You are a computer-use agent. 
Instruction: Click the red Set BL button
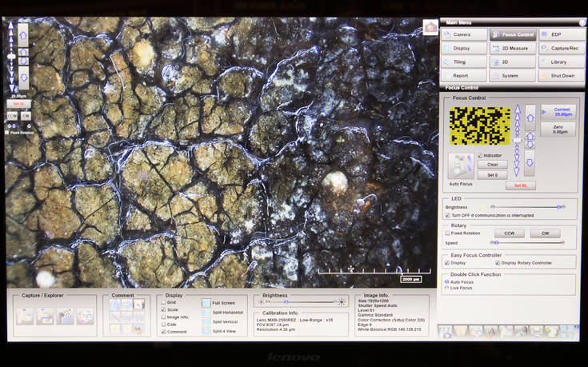tap(520, 185)
